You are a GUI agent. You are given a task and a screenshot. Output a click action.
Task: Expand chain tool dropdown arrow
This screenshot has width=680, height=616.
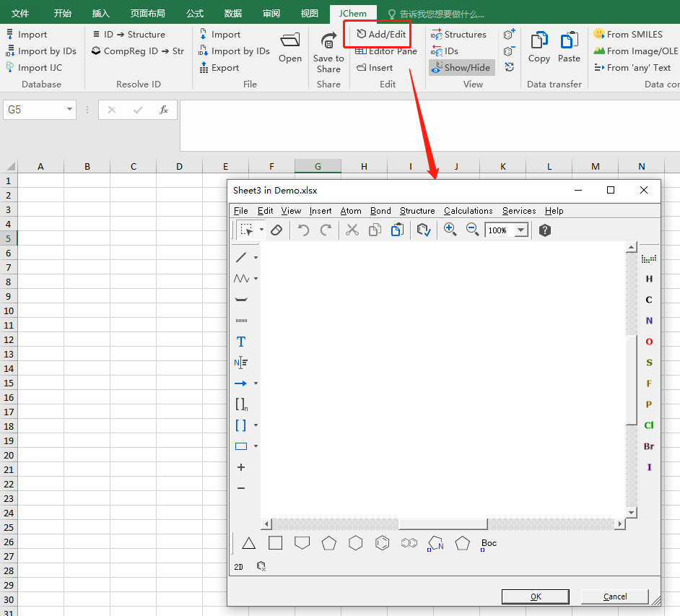pyautogui.click(x=256, y=279)
